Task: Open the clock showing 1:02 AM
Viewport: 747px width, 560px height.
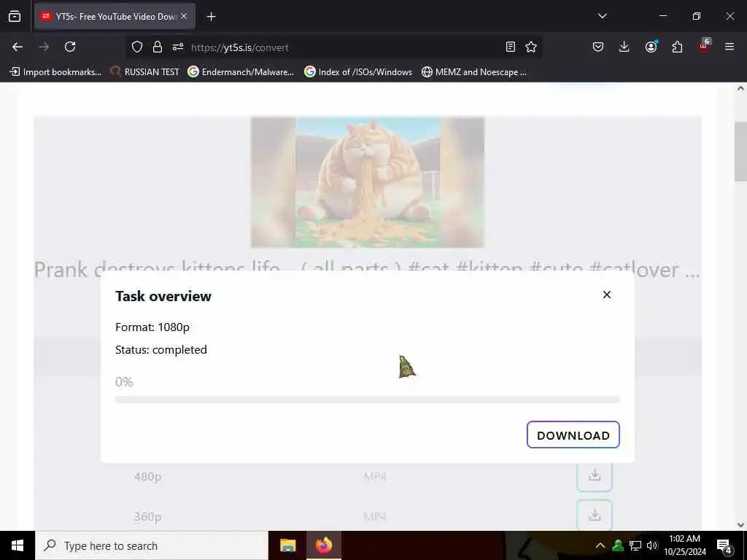Action: click(684, 545)
